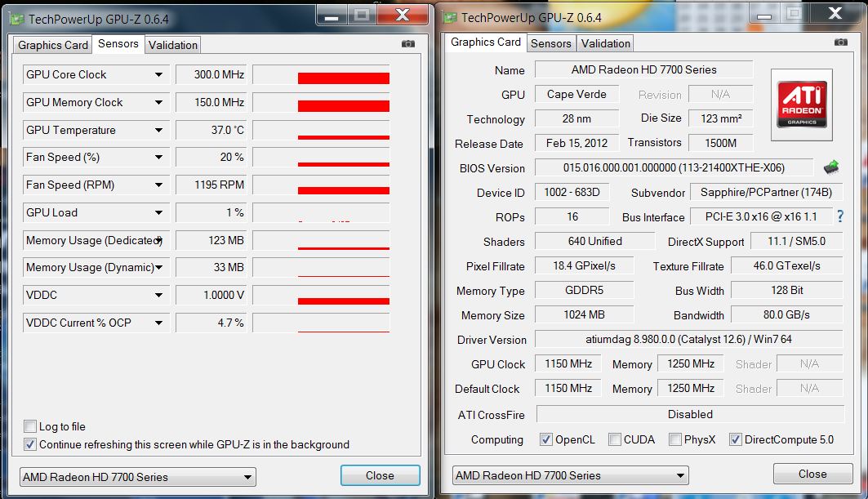The height and width of the screenshot is (499, 868).
Task: Open the Memory Usage (Dynamic) dropdown
Action: click(159, 268)
